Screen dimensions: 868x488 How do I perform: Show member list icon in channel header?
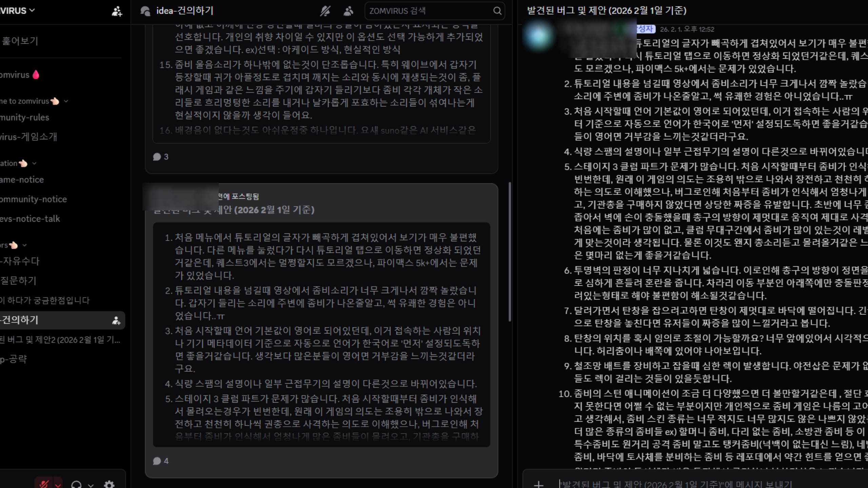click(x=348, y=11)
